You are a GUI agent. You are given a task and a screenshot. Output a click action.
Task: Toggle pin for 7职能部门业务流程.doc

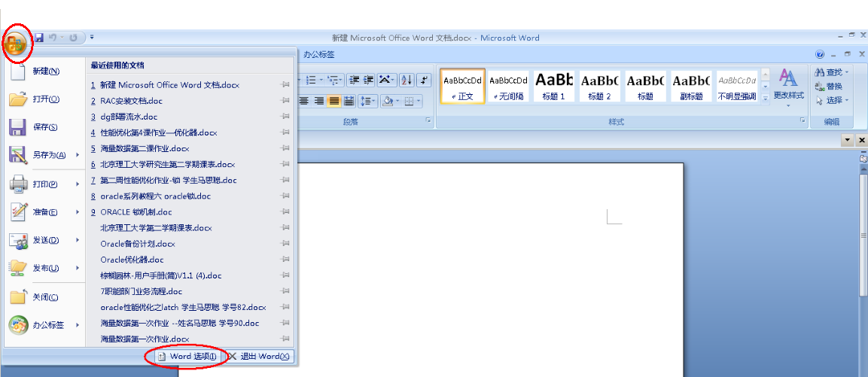point(285,291)
